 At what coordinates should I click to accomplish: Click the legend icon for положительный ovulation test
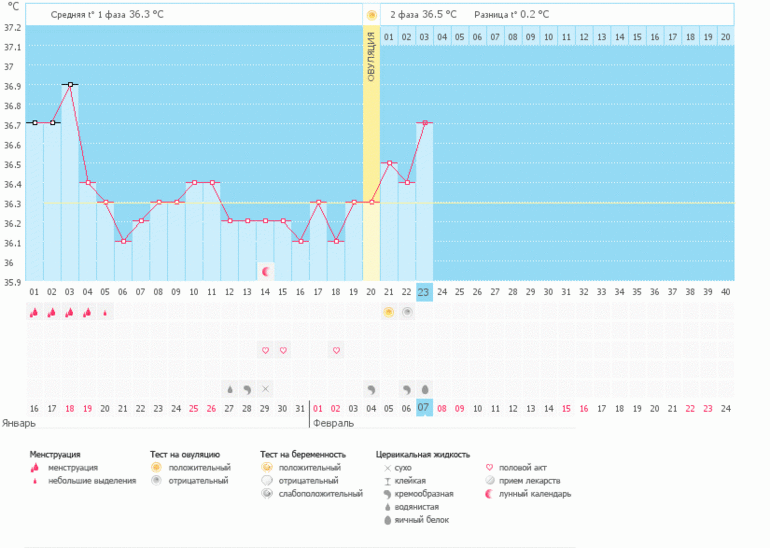tap(156, 467)
